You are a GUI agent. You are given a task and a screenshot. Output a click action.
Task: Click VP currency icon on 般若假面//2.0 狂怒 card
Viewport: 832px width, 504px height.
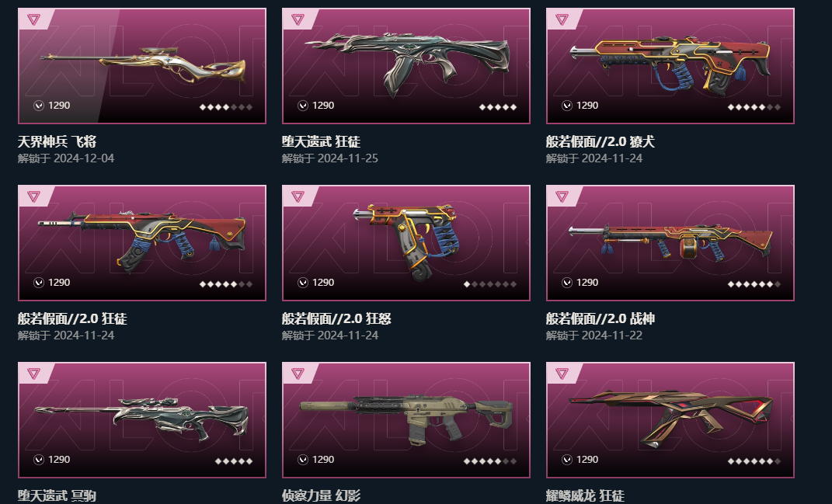point(303,282)
